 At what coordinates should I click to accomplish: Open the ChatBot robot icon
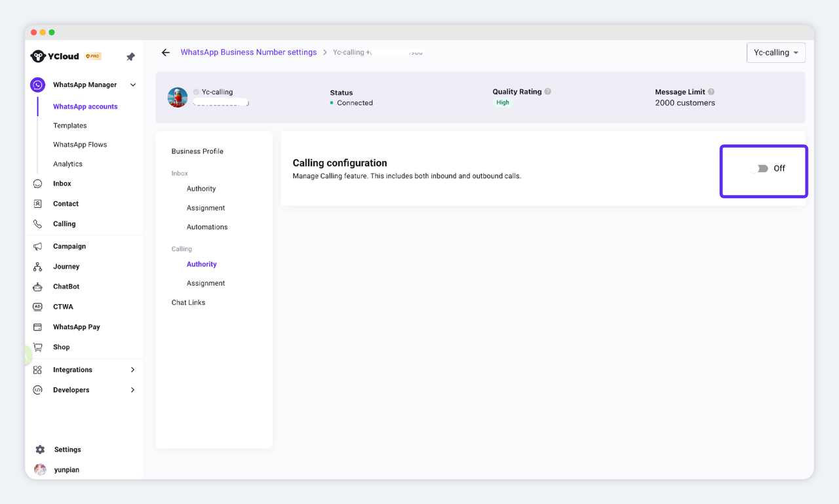[37, 287]
